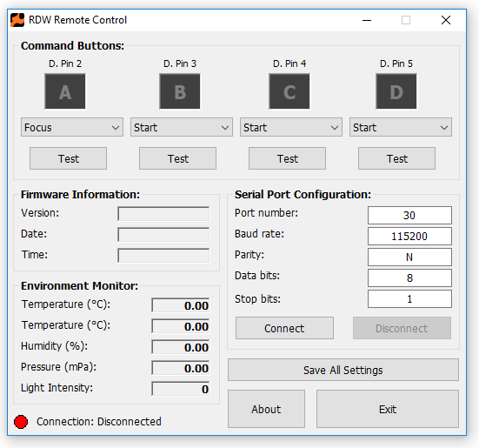Save All Settings
This screenshot has width=479, height=448.
(x=343, y=370)
